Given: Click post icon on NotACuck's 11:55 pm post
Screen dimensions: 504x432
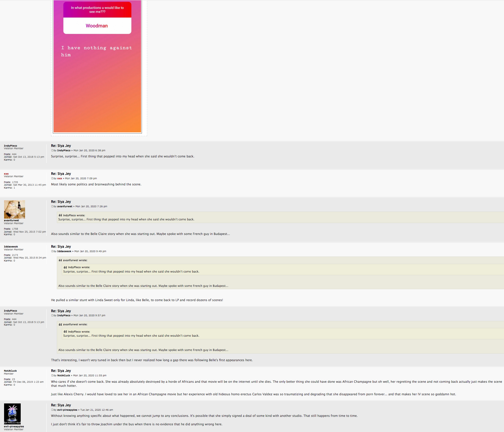Looking at the screenshot, I should tap(52, 375).
